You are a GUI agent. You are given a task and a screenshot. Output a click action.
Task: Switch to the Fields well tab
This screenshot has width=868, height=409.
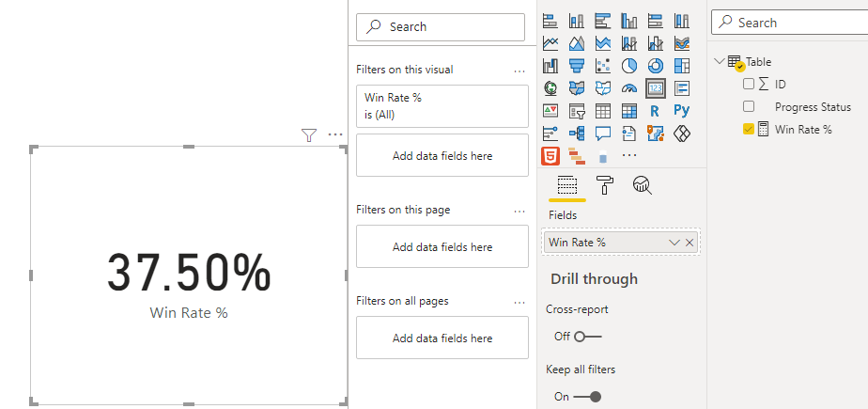[x=566, y=186]
